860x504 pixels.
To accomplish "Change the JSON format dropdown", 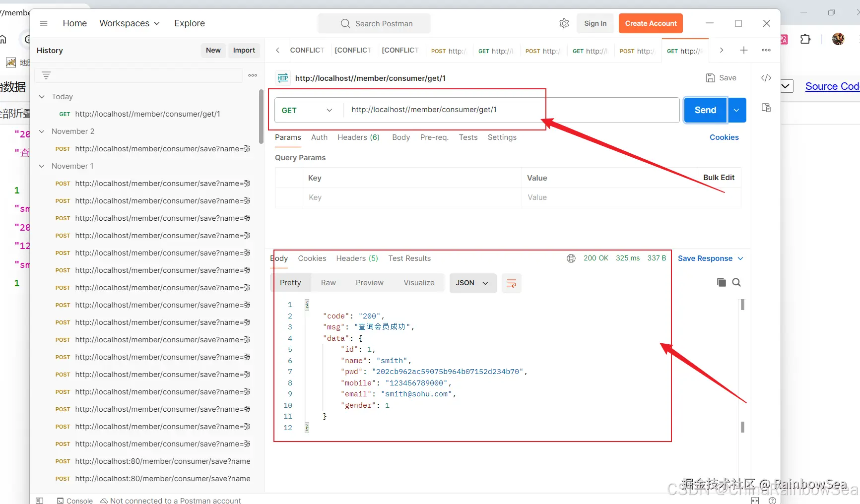I will coord(472,283).
